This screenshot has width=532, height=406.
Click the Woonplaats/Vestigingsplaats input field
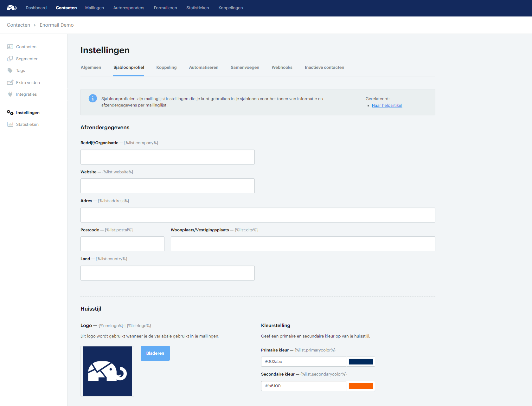[x=303, y=244]
